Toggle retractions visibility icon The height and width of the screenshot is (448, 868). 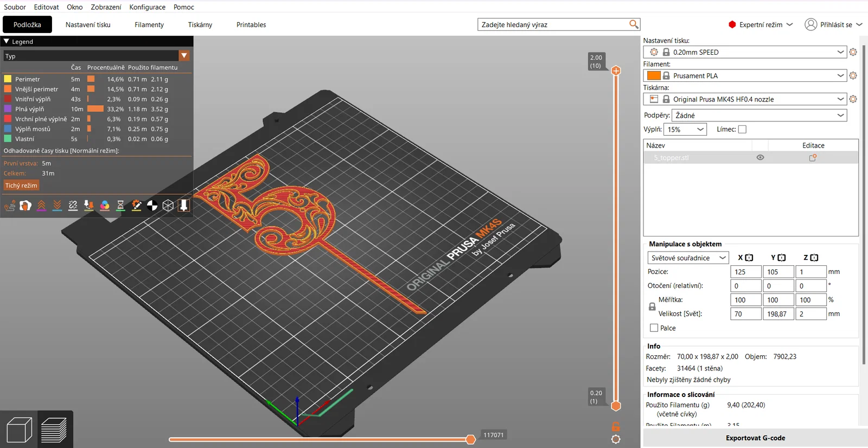(41, 206)
